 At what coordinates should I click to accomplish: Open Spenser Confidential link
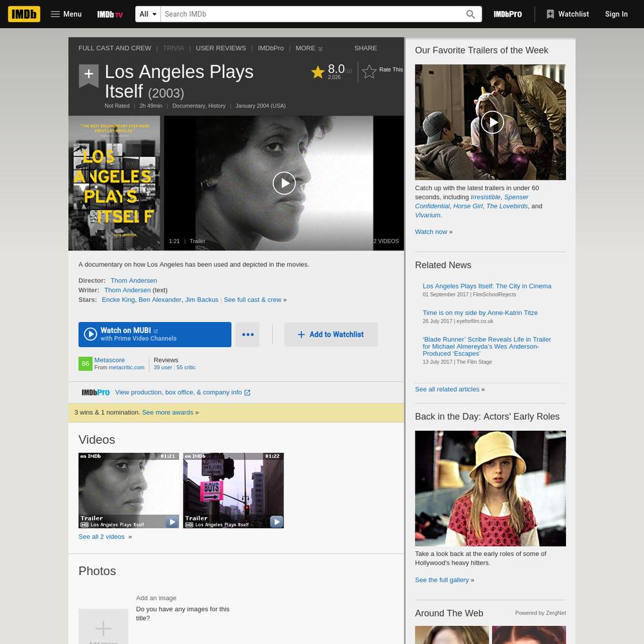coord(471,202)
